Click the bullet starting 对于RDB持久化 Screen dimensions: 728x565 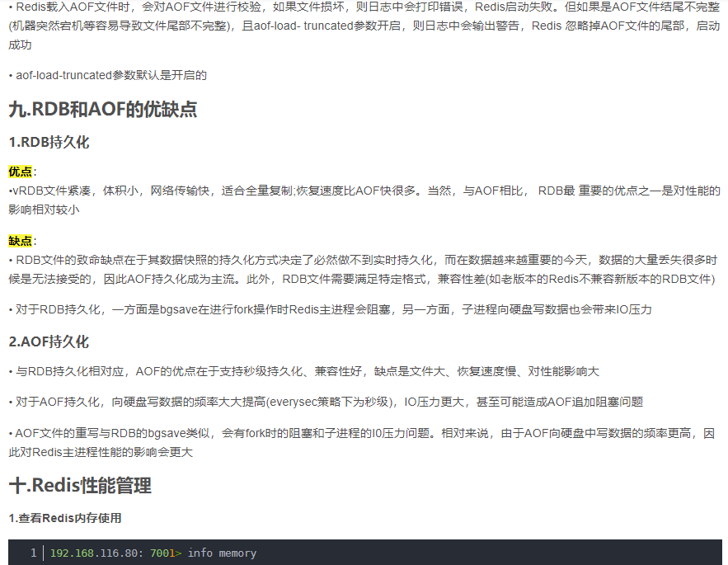pos(330,309)
